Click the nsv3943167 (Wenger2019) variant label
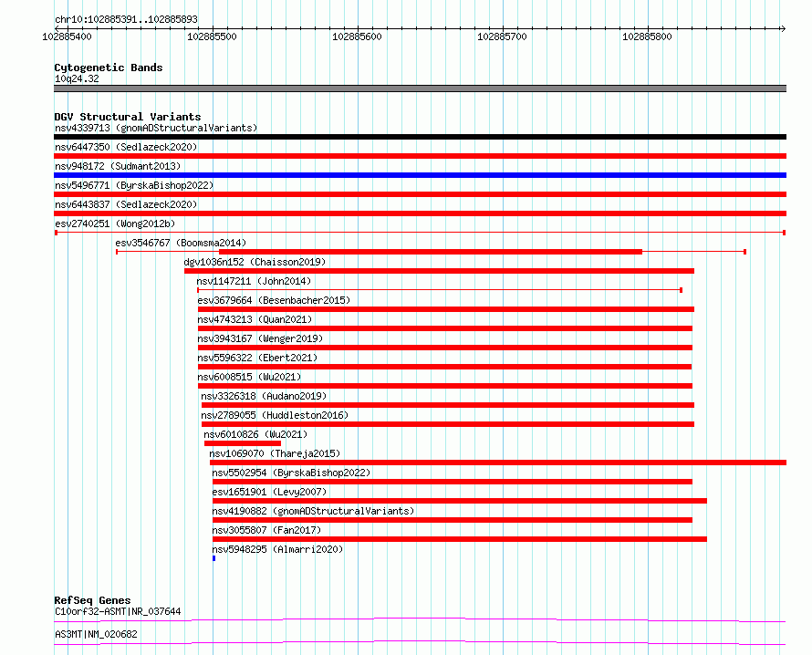812x655 pixels. click(x=260, y=338)
